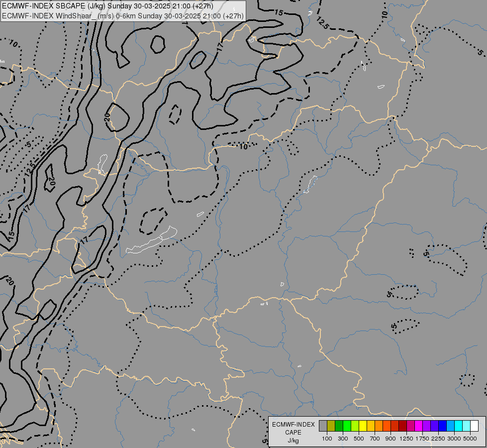Viewport: 487px width, 448px height.
Task: Click the 'CAPE' label in the legend
Action: [293, 433]
